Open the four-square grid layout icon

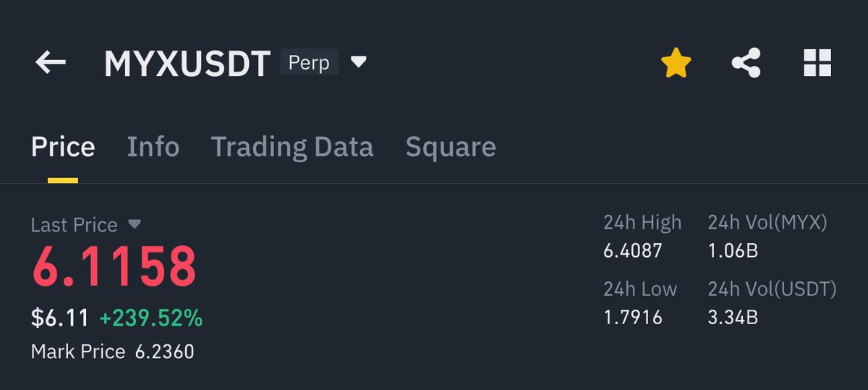pyautogui.click(x=817, y=63)
